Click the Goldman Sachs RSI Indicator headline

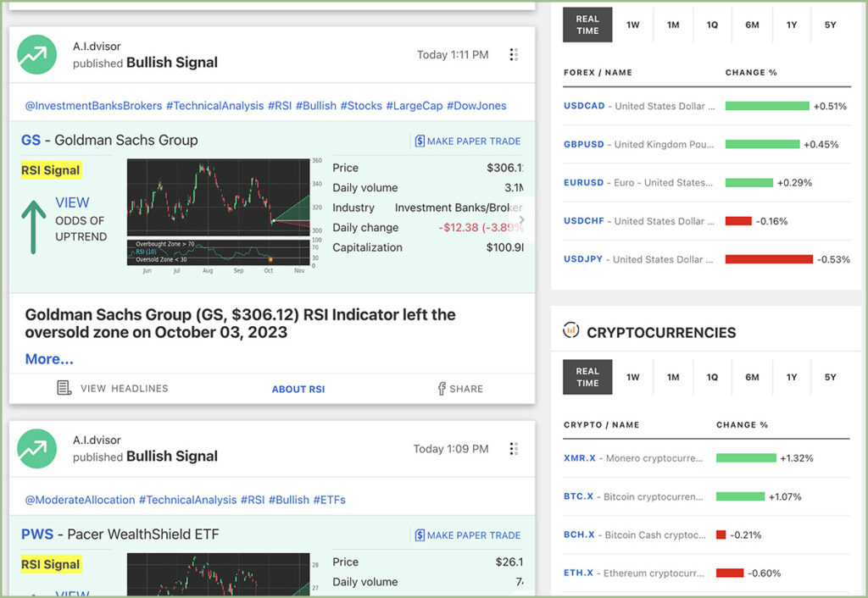coord(240,323)
